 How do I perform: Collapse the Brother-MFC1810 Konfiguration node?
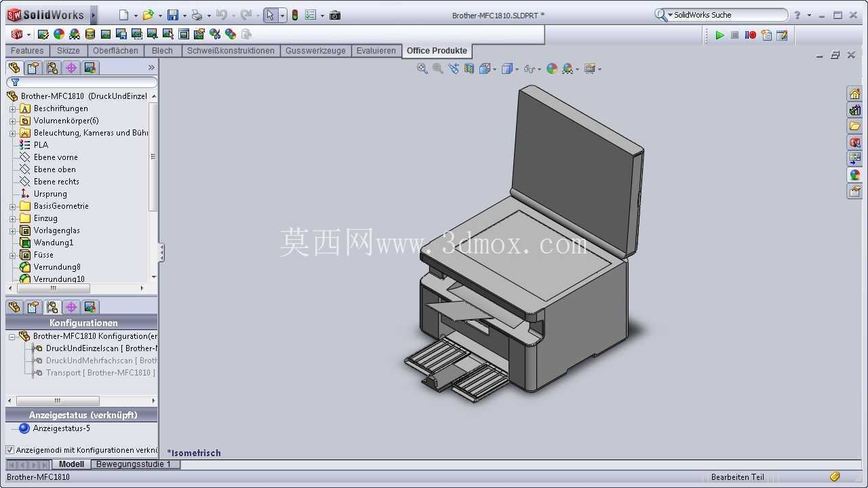coord(12,336)
